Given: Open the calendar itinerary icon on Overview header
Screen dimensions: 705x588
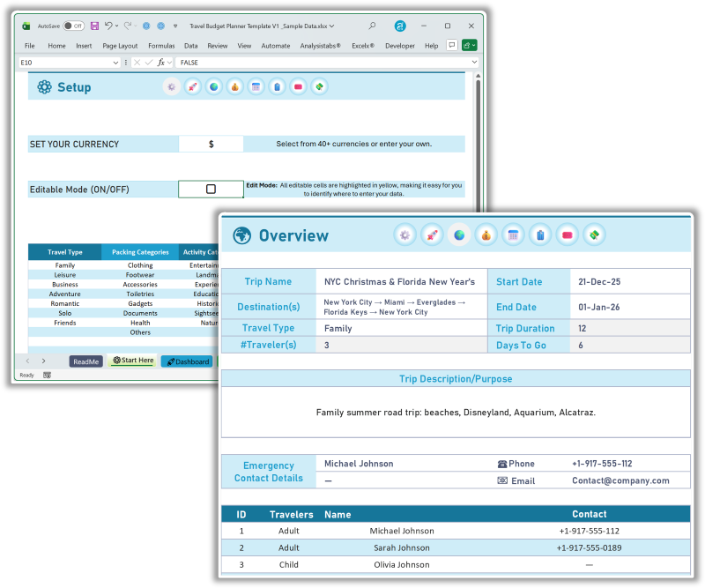Looking at the screenshot, I should coord(512,235).
